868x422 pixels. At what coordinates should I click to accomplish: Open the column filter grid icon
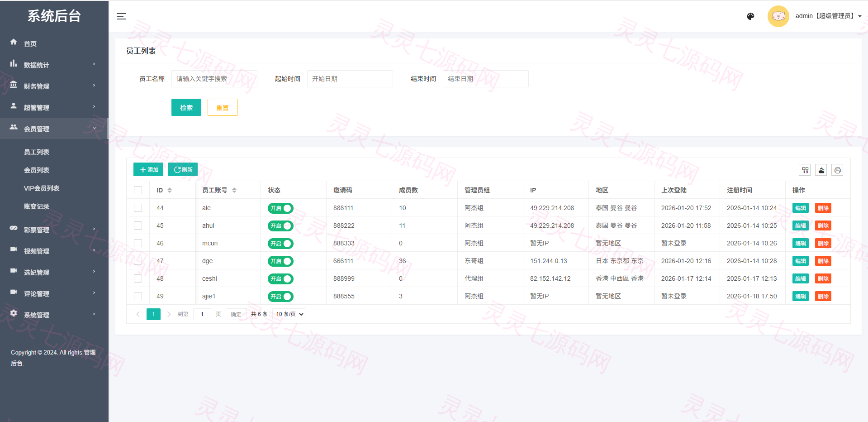(x=805, y=170)
